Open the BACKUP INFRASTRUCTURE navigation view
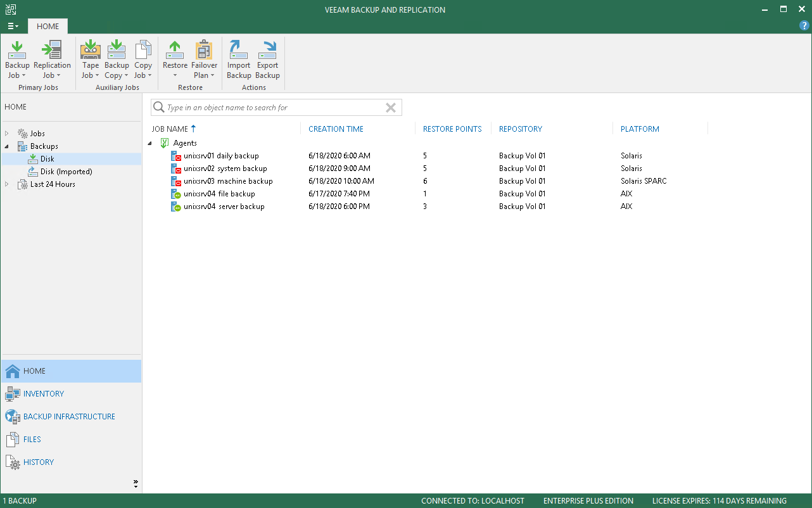The width and height of the screenshot is (812, 508). [x=71, y=417]
